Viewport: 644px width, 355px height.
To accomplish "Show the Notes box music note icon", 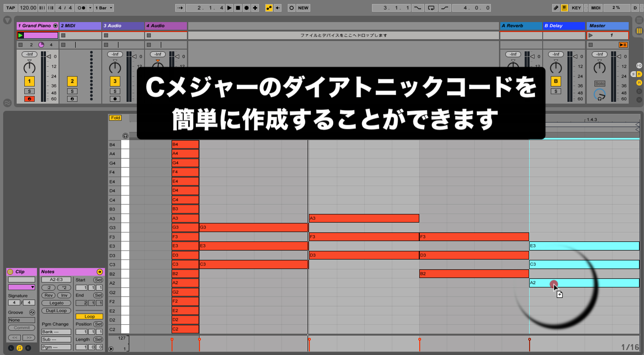I will point(19,347).
